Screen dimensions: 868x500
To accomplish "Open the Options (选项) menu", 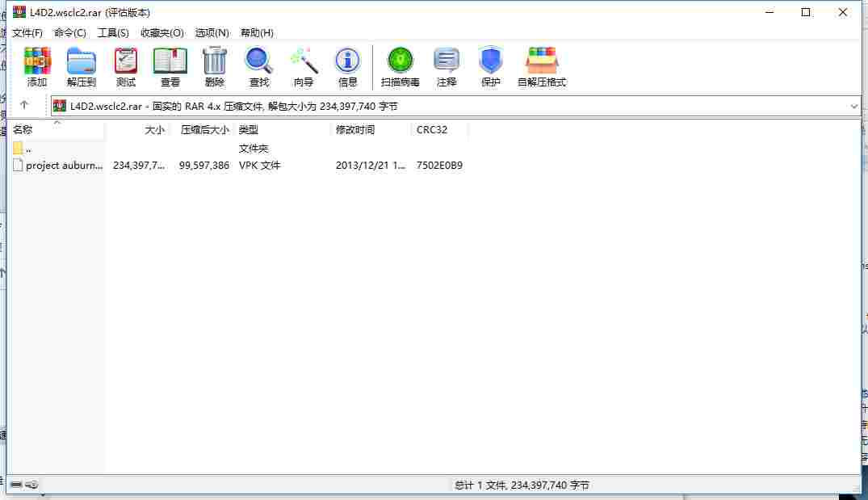I will (x=212, y=32).
